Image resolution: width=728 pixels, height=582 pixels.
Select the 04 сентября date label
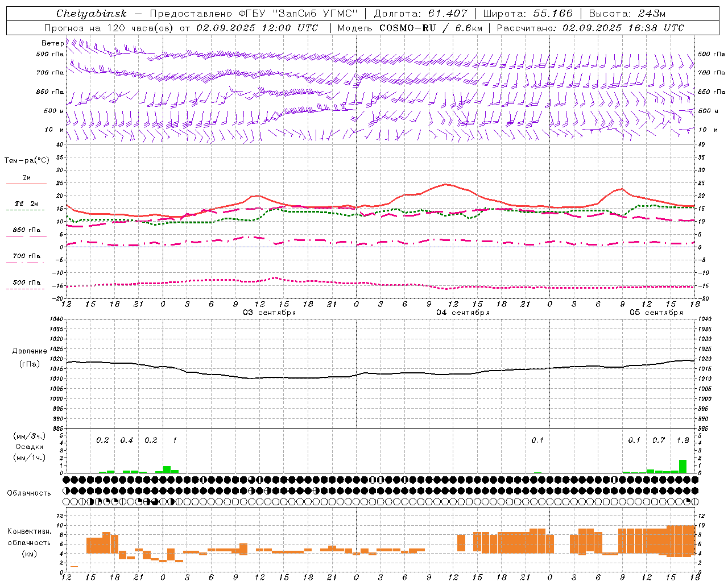(463, 313)
